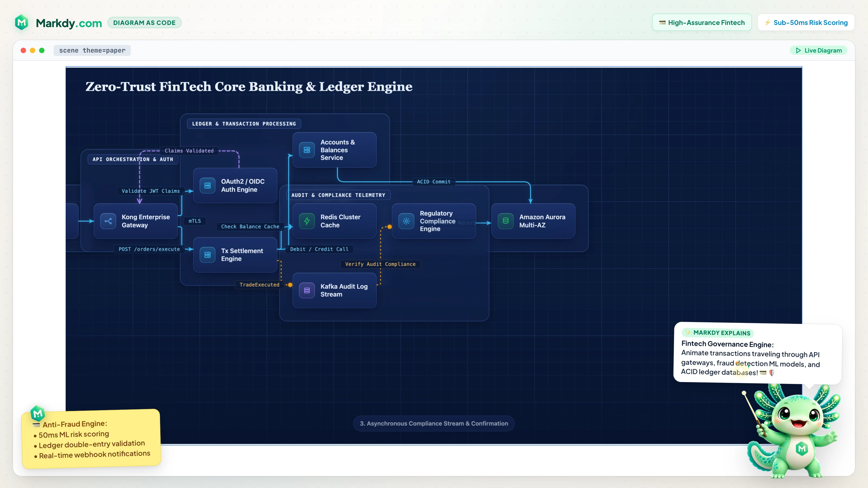Open the Markdy.com home link
868x488 pixels.
tap(69, 23)
